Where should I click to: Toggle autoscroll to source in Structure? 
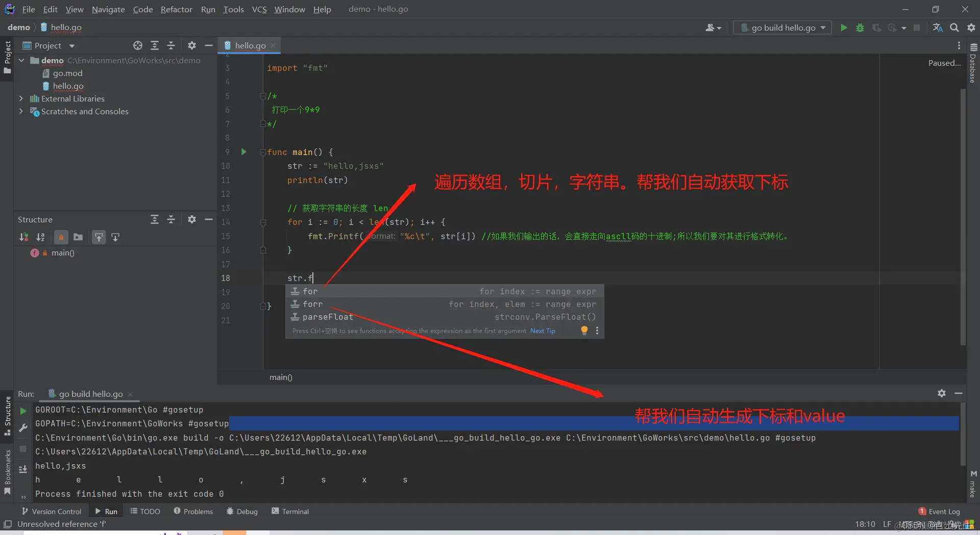(x=99, y=237)
